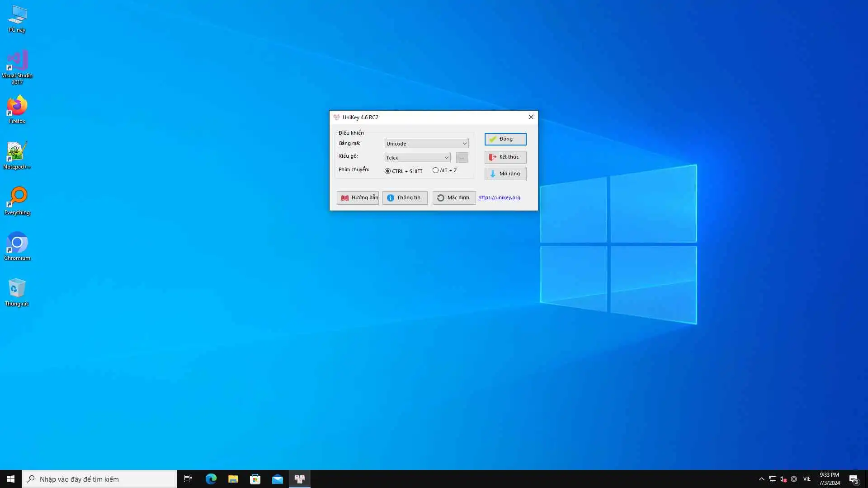The height and width of the screenshot is (488, 868).
Task: Click the Mở rộng expand button
Action: coord(505,174)
